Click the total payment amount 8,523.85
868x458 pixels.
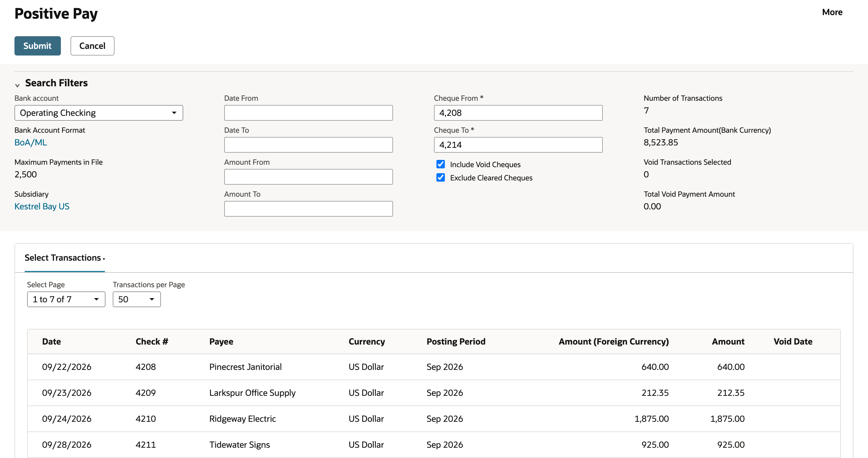(x=661, y=142)
